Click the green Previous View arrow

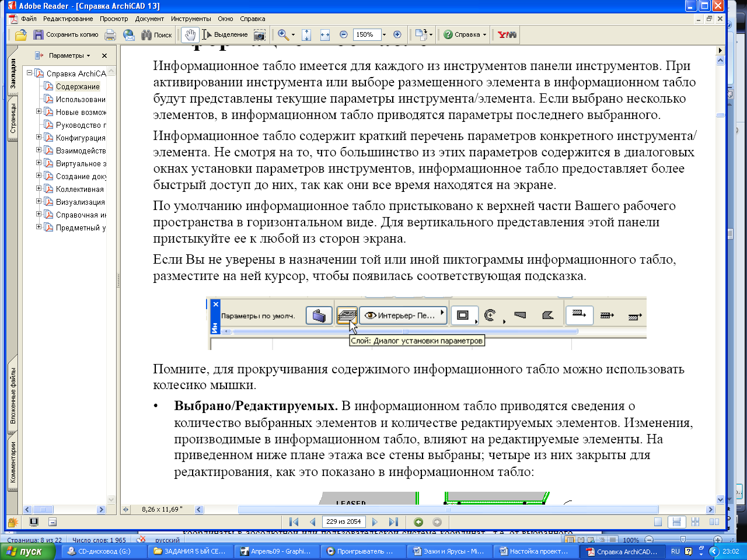[418, 522]
